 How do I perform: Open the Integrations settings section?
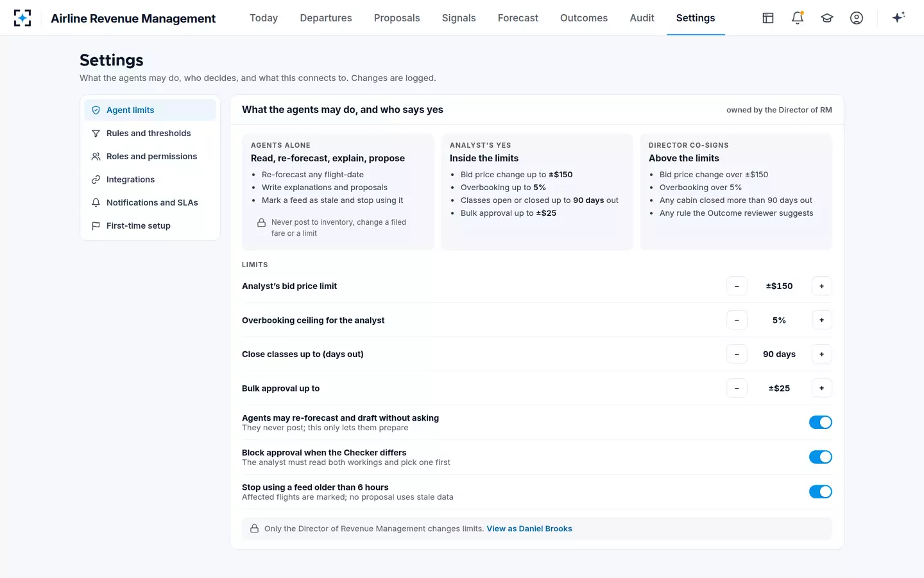(150, 179)
